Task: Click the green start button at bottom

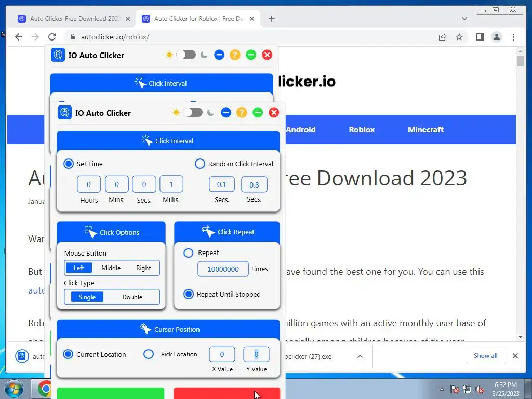Action: (x=111, y=393)
